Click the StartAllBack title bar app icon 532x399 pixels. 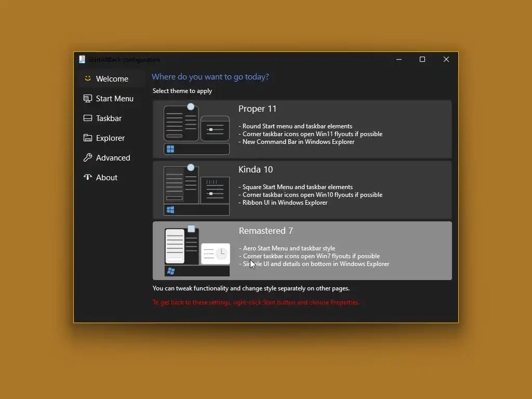(82, 59)
